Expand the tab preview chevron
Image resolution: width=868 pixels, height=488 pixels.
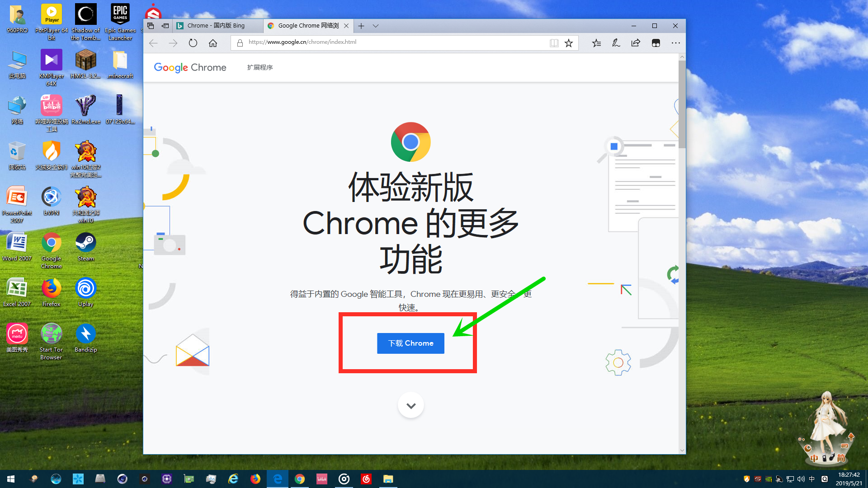point(376,26)
